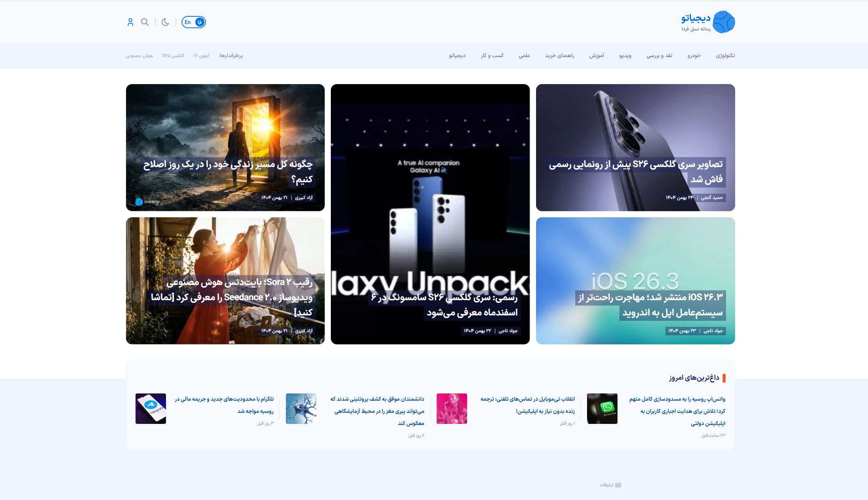Screen dimensions: 868x500
Task: Open T-Mobile live call translation headline
Action: [x=527, y=405]
